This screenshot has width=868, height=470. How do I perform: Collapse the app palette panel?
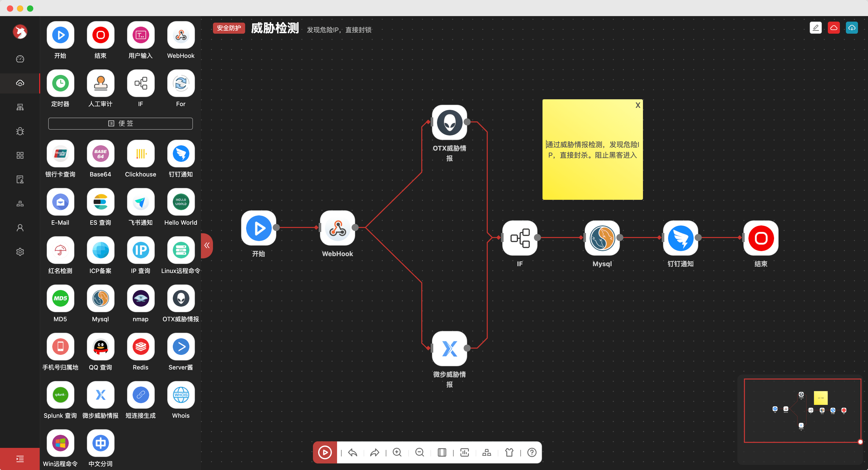206,246
